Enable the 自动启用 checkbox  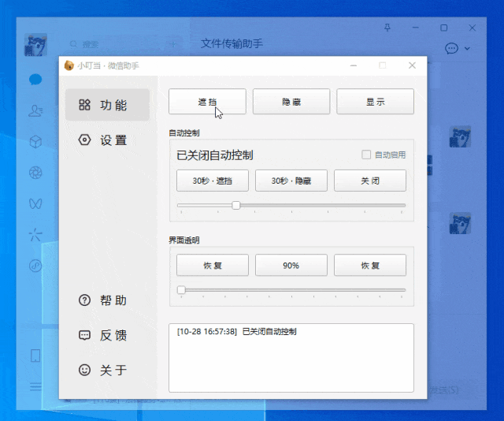coord(365,155)
